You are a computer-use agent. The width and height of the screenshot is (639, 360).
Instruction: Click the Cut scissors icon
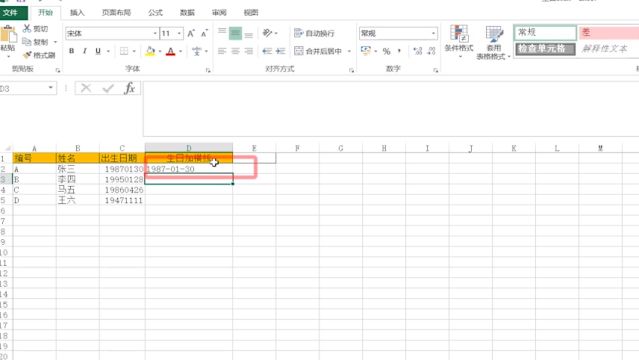point(27,28)
